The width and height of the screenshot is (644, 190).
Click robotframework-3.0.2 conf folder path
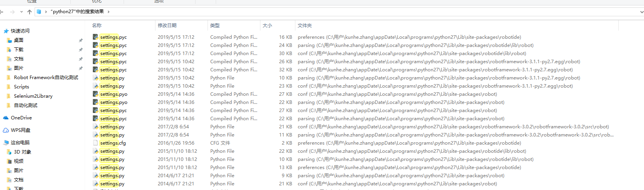click(x=453, y=127)
